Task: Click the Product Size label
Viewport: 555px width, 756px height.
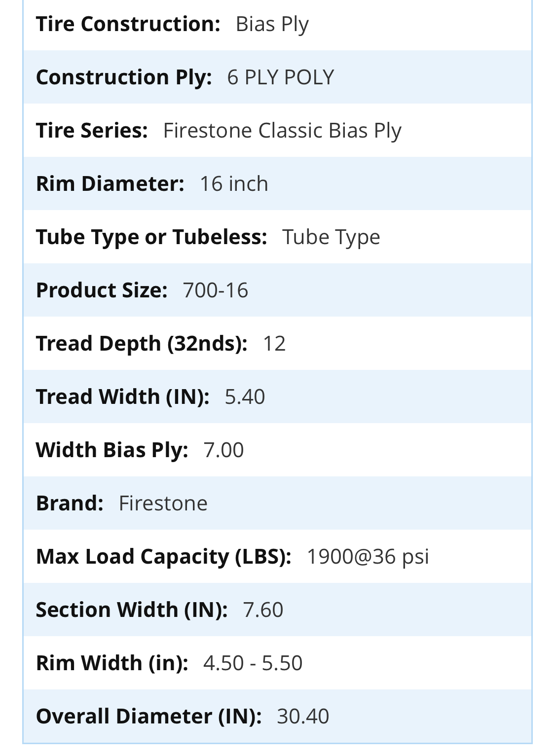Action: (102, 290)
